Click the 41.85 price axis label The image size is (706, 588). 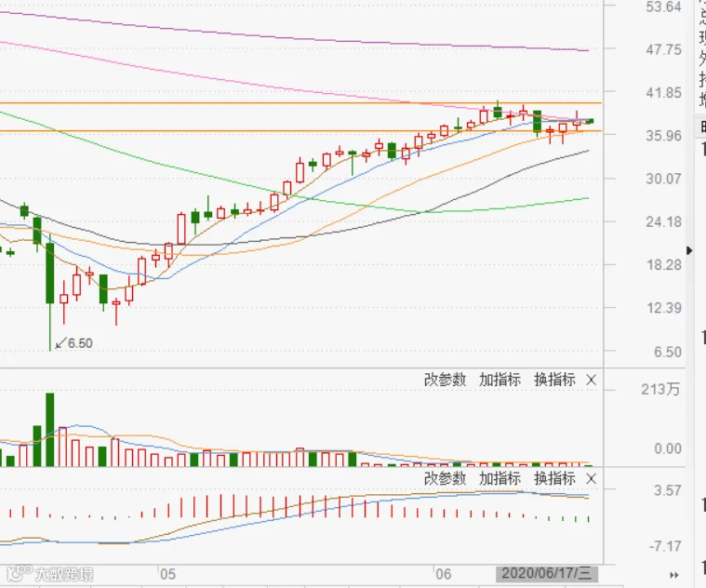point(663,93)
